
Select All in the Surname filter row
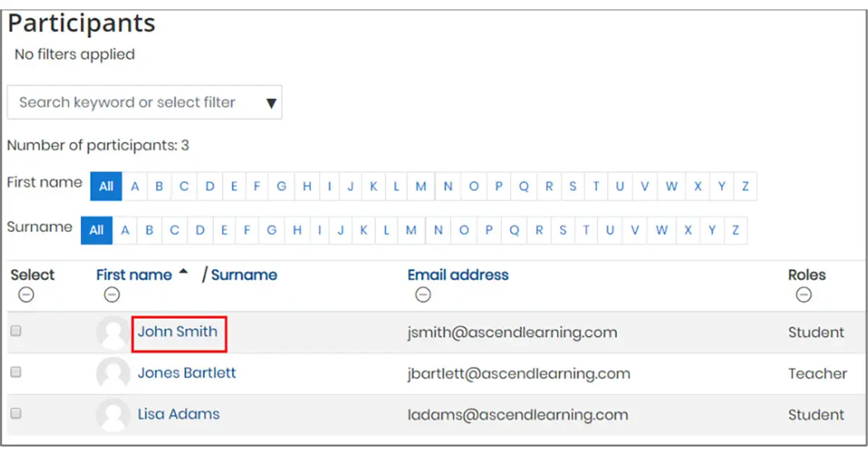click(95, 230)
